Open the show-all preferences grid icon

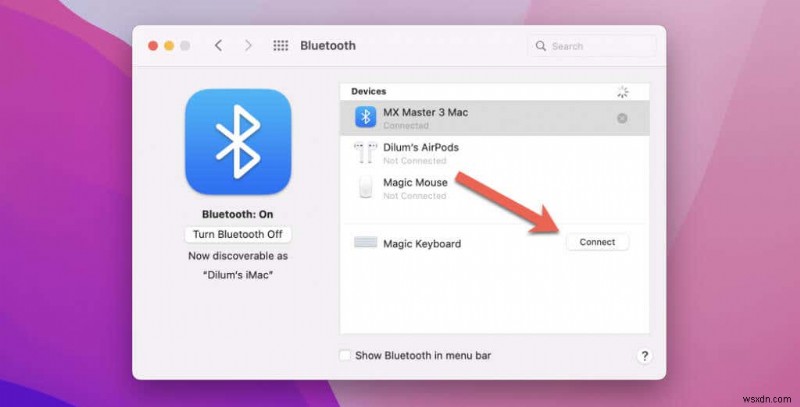tap(281, 46)
